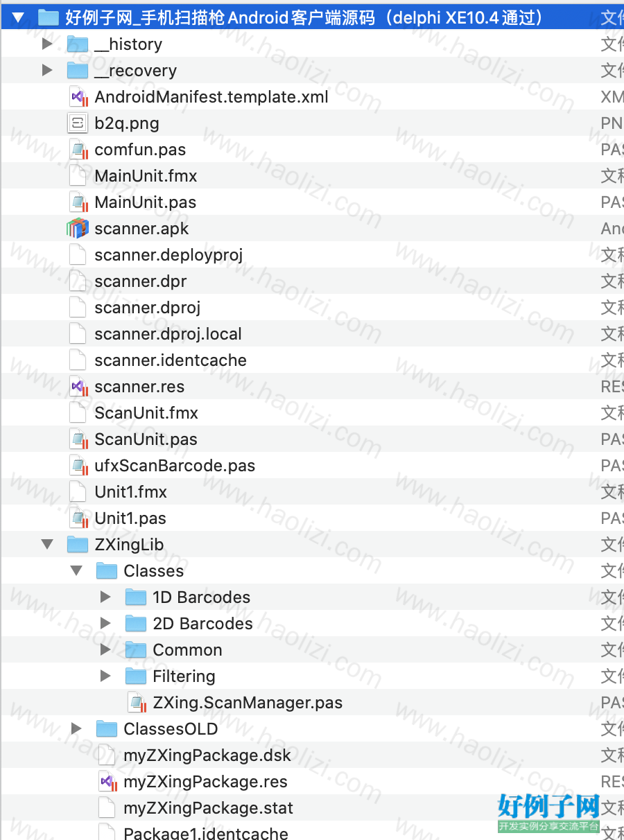The height and width of the screenshot is (840, 624).
Task: Select the ufxScanBarcode.pas file name
Action: pyautogui.click(x=175, y=466)
